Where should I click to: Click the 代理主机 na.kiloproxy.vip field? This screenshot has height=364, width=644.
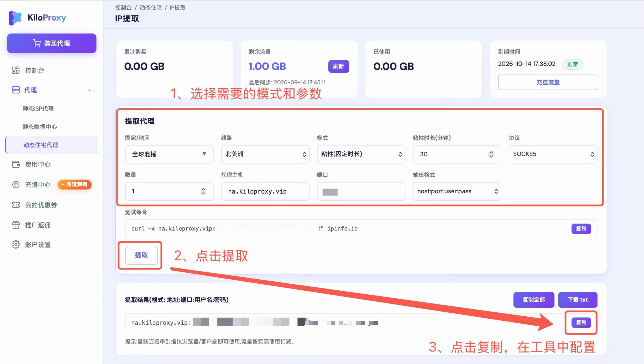pos(265,191)
